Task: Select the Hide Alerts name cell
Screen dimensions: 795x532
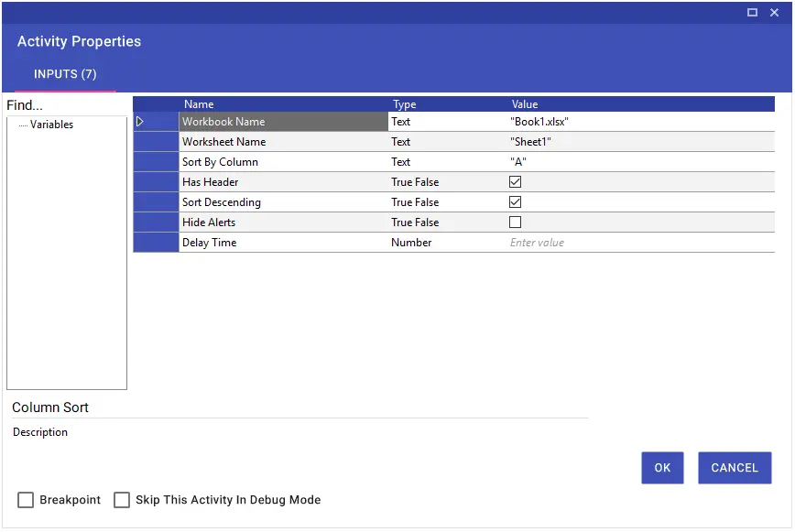Action: 283,223
